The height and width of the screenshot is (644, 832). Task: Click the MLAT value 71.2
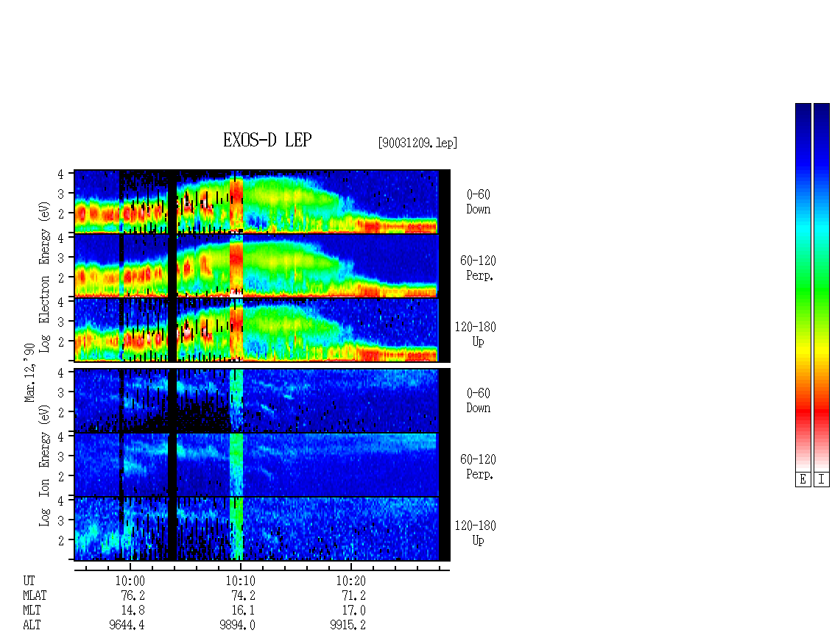[353, 595]
